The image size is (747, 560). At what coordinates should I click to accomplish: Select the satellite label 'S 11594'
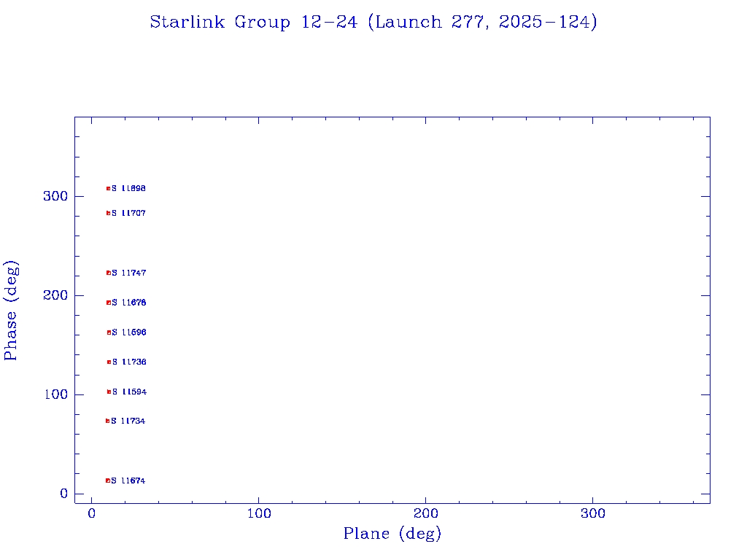[x=130, y=392]
